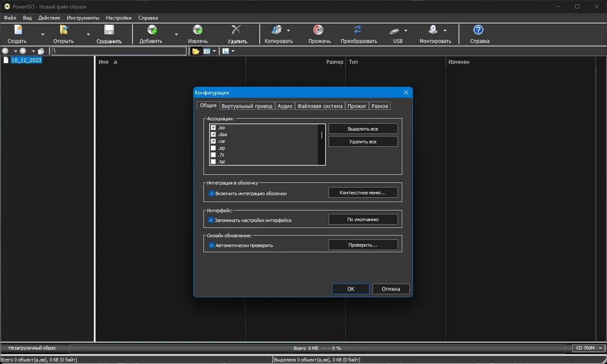Click the Справка blue question-mark icon
Image resolution: width=607 pixels, height=364 pixels.
pyautogui.click(x=478, y=30)
